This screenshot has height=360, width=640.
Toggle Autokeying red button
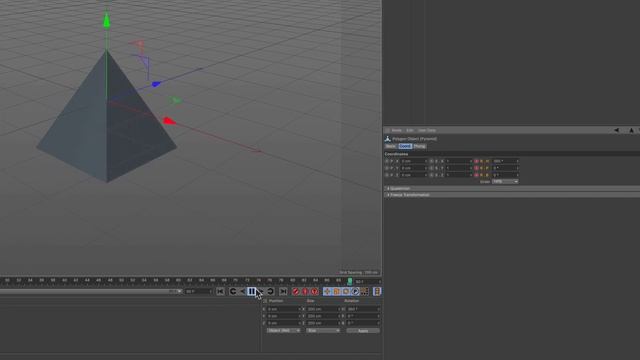pos(305,291)
